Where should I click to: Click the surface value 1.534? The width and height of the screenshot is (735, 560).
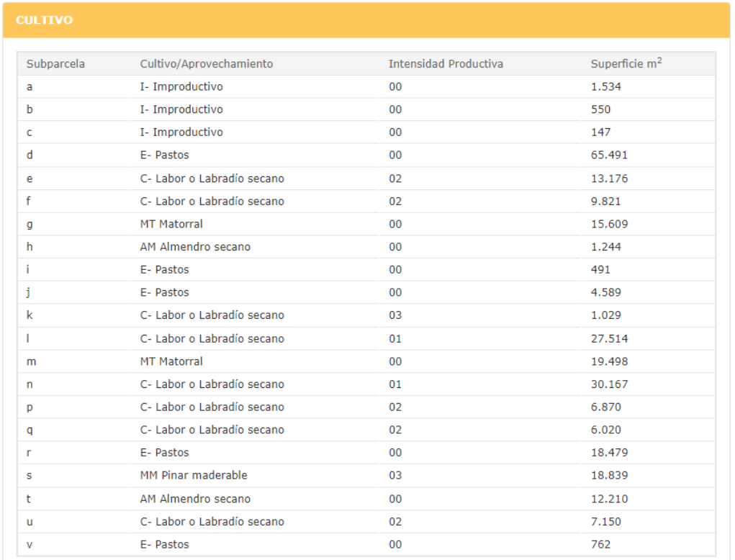coord(605,87)
